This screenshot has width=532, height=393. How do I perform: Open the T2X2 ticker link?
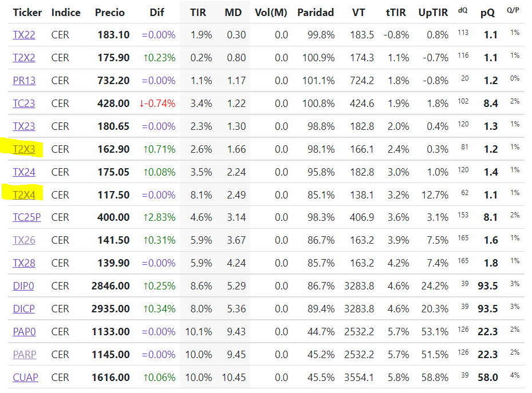23,58
